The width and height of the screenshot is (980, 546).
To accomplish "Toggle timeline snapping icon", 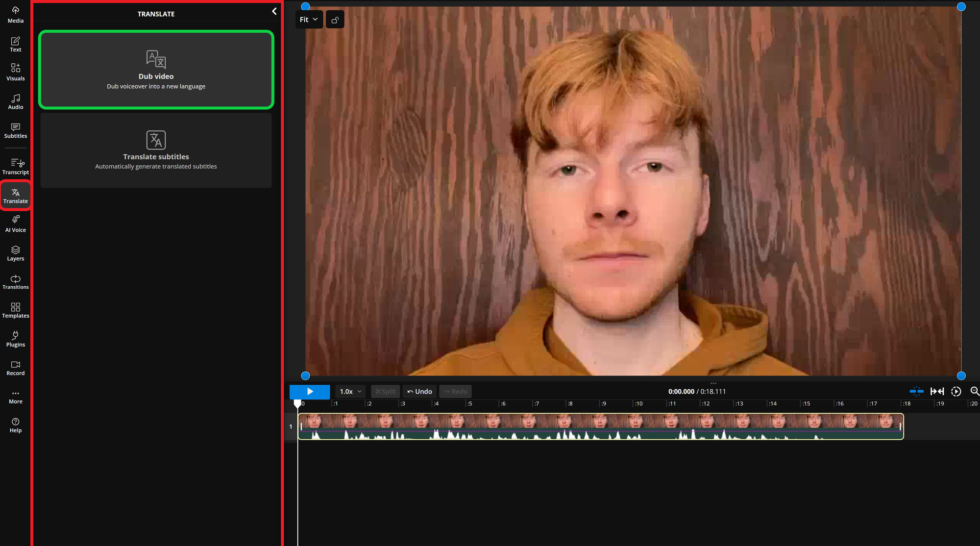I will click(x=916, y=391).
